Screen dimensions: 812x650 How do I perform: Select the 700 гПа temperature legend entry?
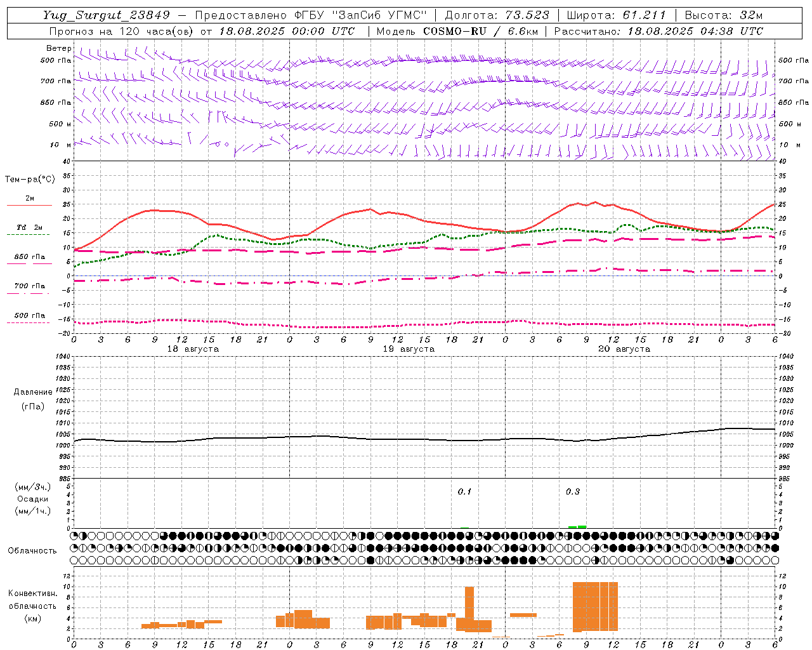coord(30,286)
